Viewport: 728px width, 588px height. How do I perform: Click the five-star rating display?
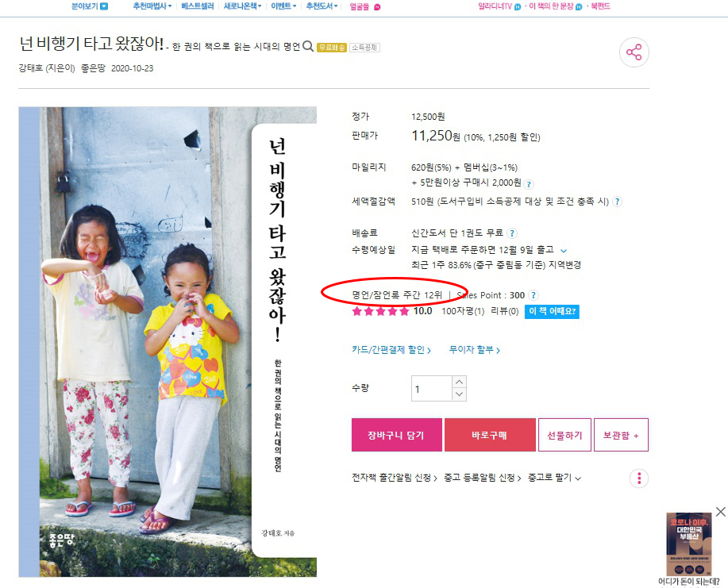[380, 311]
